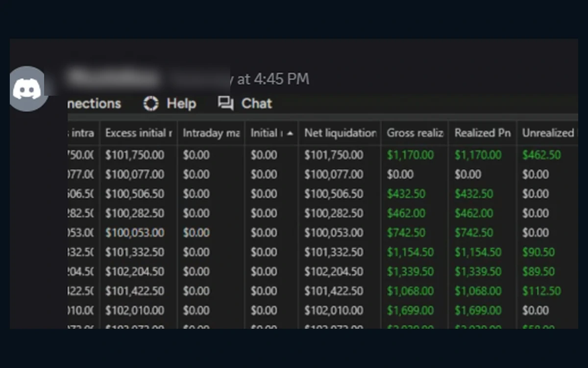Select Excess initial cell $102,010.00
Image resolution: width=588 pixels, height=368 pixels.
coord(135,311)
